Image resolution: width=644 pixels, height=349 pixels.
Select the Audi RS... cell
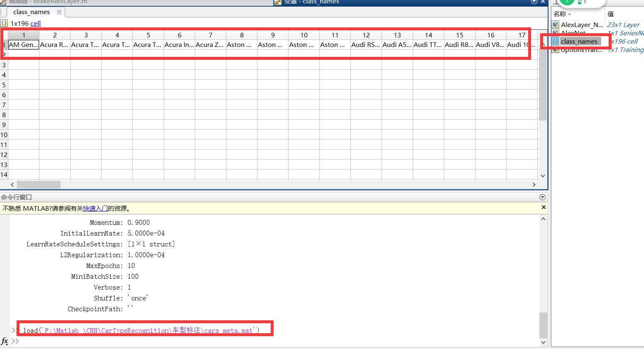pyautogui.click(x=366, y=45)
